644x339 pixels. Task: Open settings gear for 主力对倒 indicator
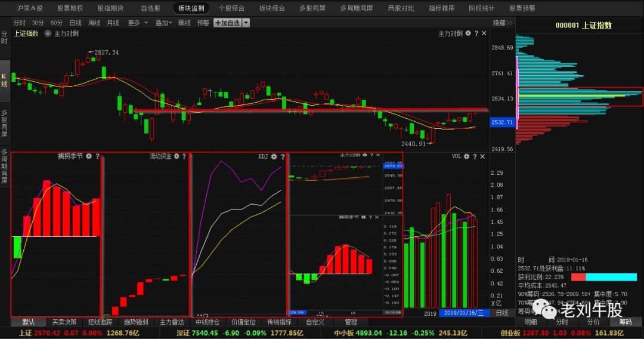pyautogui.click(x=468, y=34)
